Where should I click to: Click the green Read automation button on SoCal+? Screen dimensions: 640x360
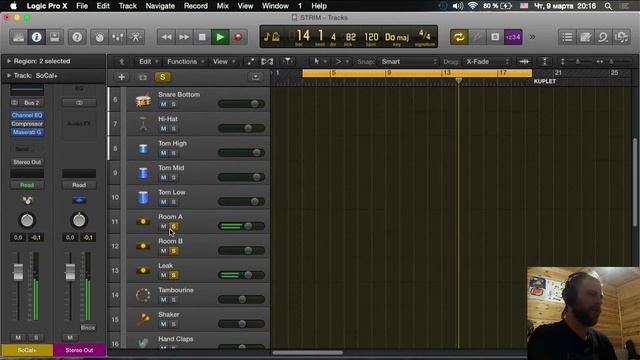click(x=27, y=185)
